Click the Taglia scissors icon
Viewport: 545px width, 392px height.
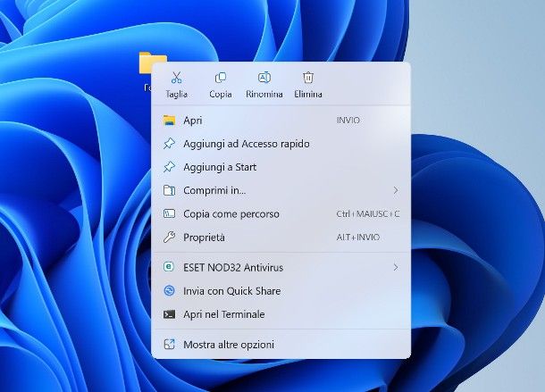coord(177,78)
